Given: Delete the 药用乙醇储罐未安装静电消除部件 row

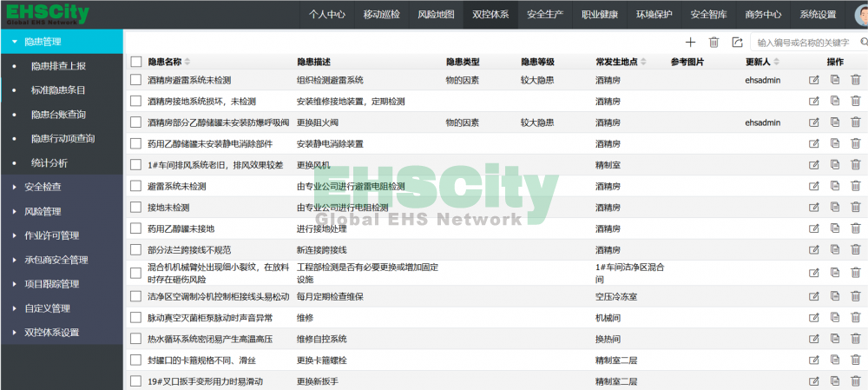Looking at the screenshot, I should point(856,143).
